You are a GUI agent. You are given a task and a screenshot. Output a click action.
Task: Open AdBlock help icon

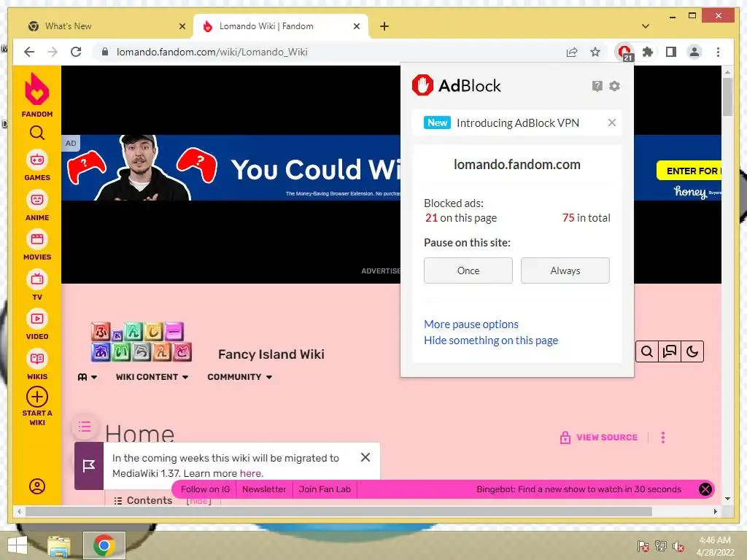597,86
